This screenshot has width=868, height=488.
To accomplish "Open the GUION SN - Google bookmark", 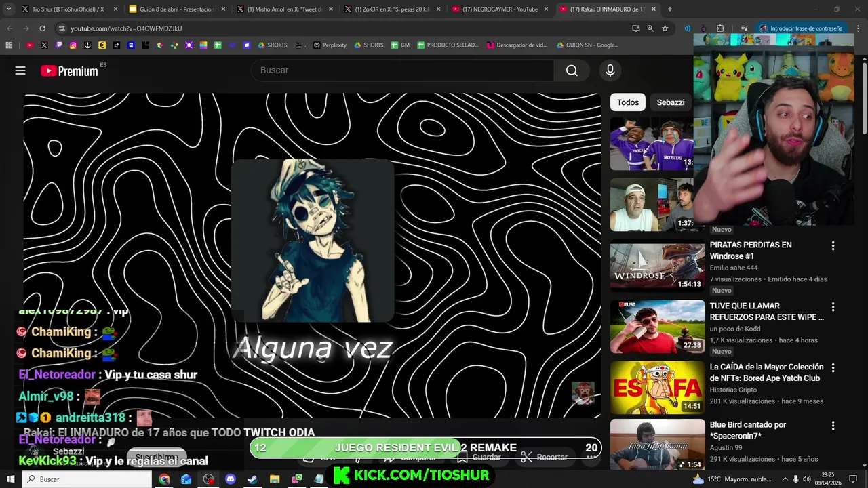I will click(587, 45).
